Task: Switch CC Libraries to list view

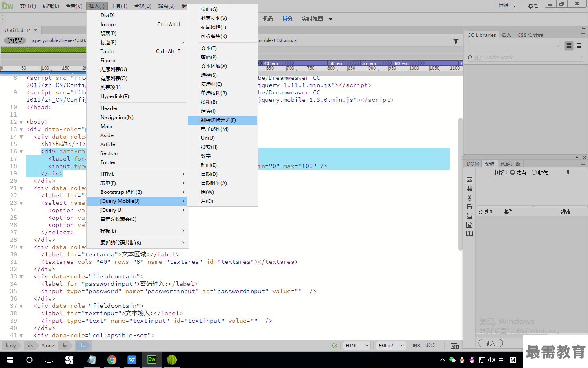Action: (x=579, y=46)
